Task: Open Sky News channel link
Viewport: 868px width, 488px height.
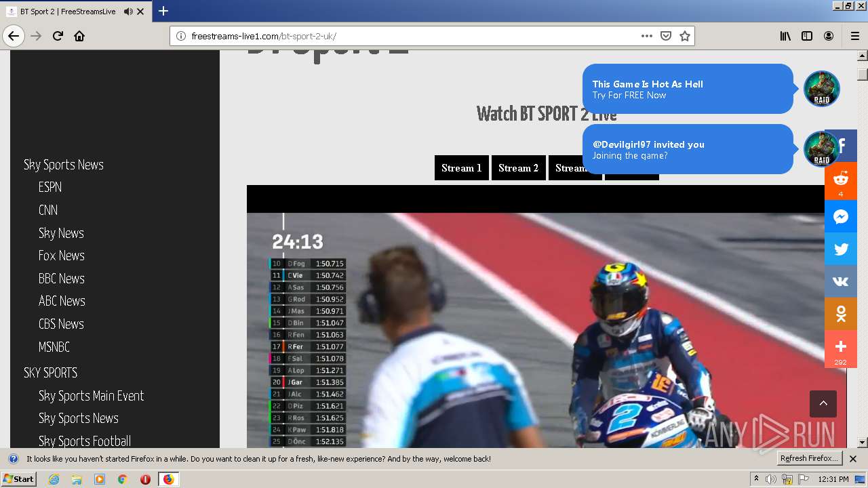Action: pos(61,233)
